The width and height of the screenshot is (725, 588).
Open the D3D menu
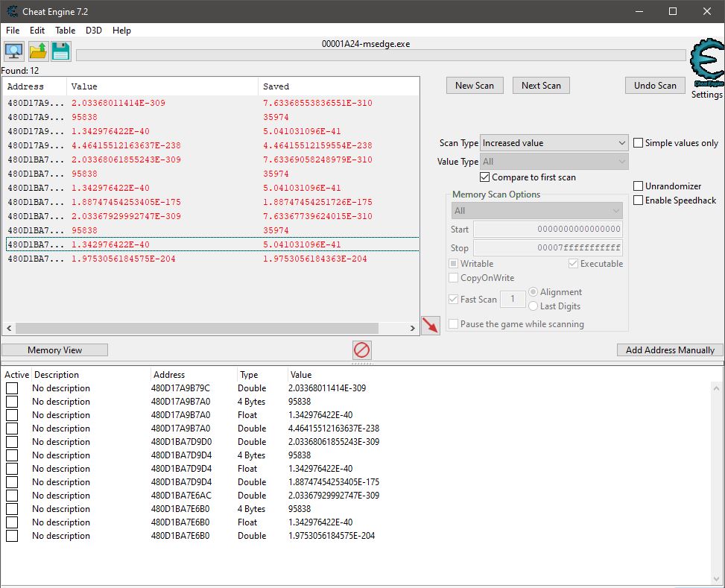click(x=94, y=31)
